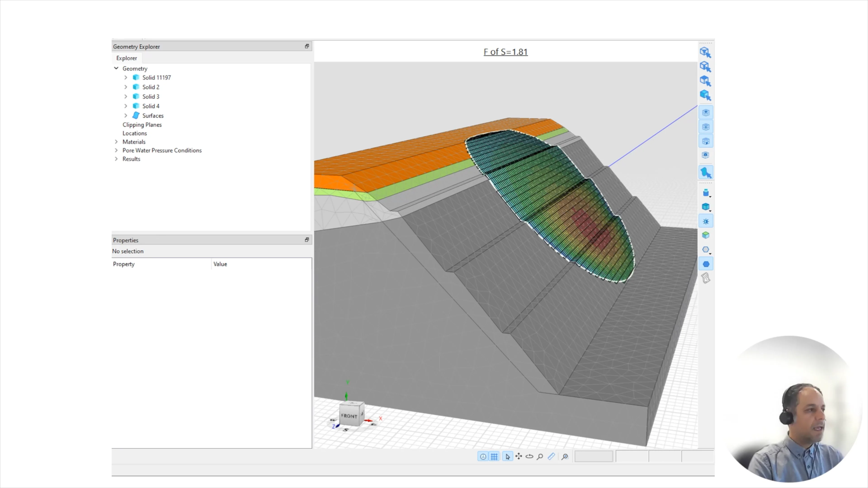Collapse the Geometry tree node
Image resolution: width=868 pixels, height=488 pixels.
tap(116, 68)
